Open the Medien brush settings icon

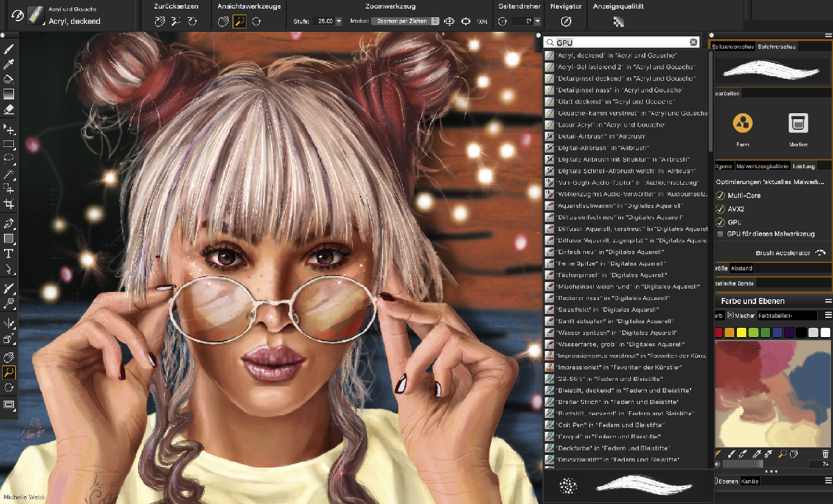click(x=798, y=123)
